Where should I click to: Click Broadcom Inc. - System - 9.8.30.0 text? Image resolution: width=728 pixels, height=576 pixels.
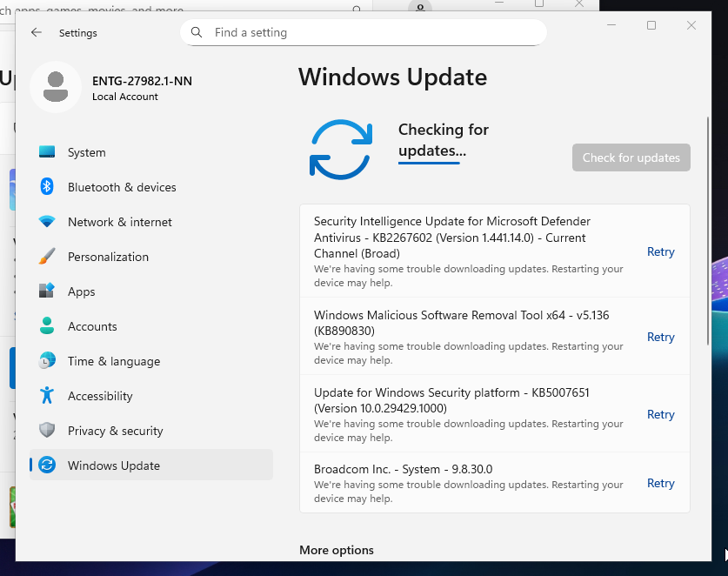403,469
